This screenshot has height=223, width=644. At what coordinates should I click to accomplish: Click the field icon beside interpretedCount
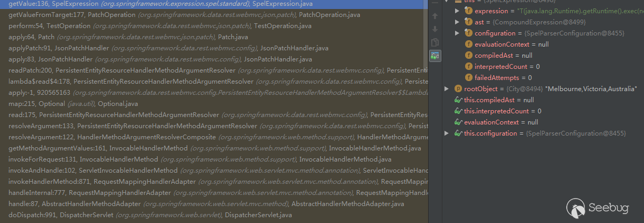[x=468, y=67]
